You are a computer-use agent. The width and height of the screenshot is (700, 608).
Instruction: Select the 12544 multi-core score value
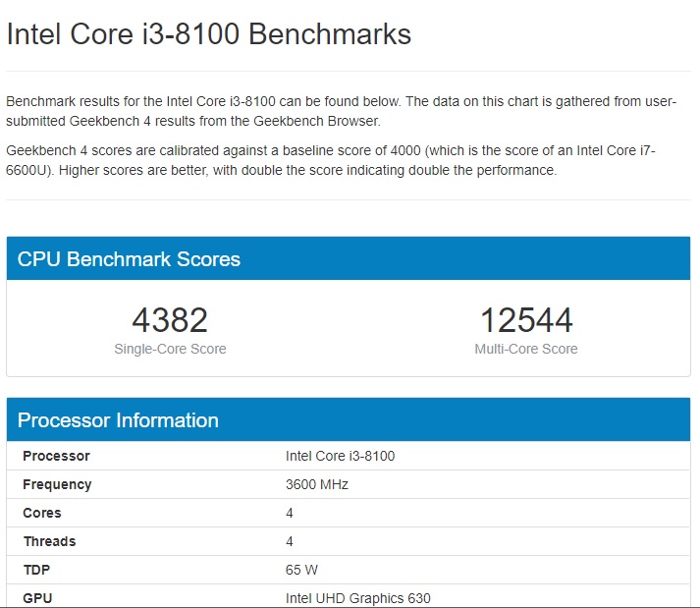[x=526, y=320]
